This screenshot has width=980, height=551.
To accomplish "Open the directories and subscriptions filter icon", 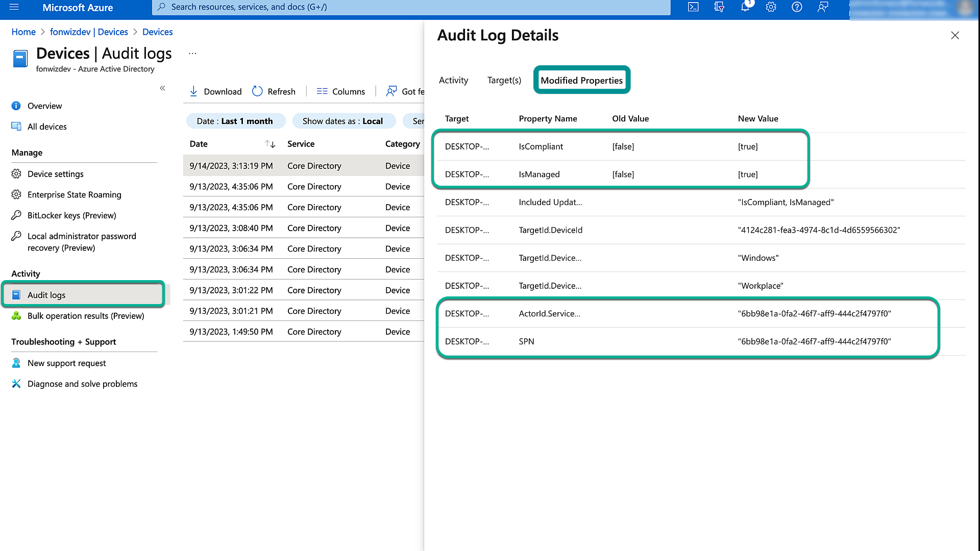I will click(719, 7).
